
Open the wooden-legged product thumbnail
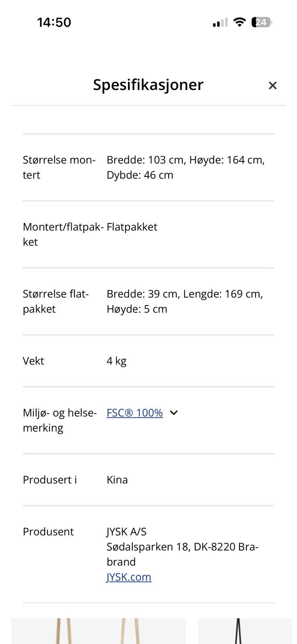pyautogui.click(x=99, y=631)
